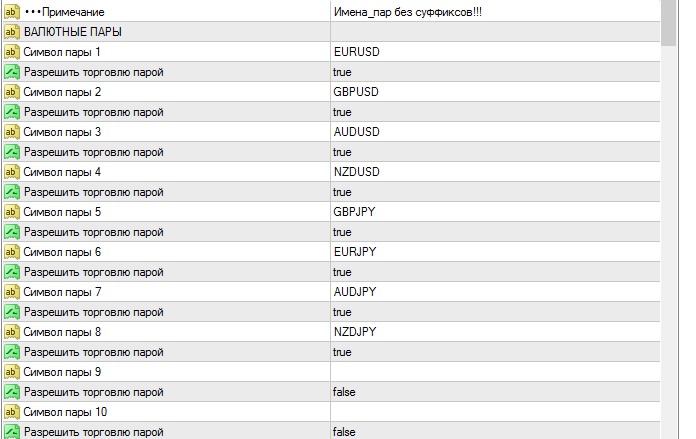The width and height of the screenshot is (696, 439).
Task: Click the boolean icon below Символ пары 10
Action: (x=12, y=432)
